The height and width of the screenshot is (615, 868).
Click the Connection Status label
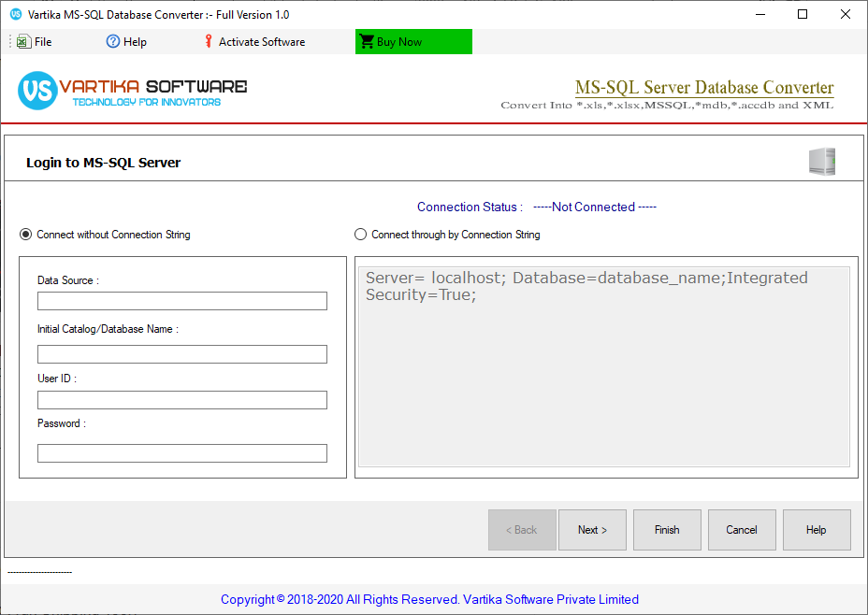pos(470,207)
